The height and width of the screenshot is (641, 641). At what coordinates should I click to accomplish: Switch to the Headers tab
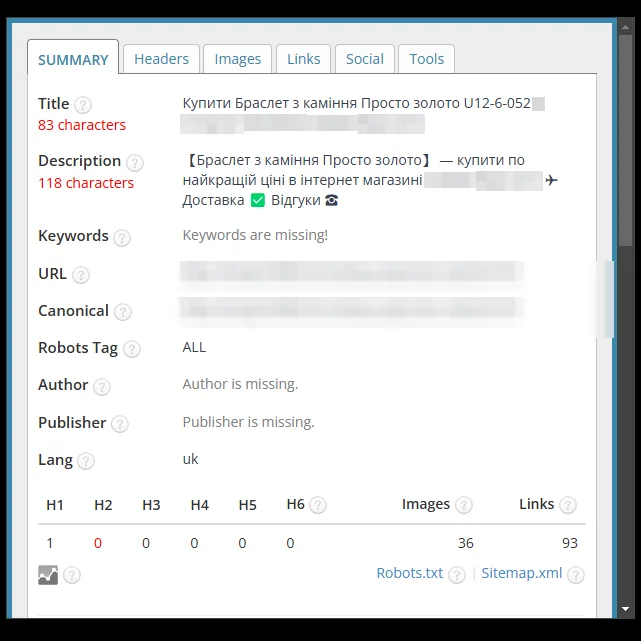tap(161, 59)
